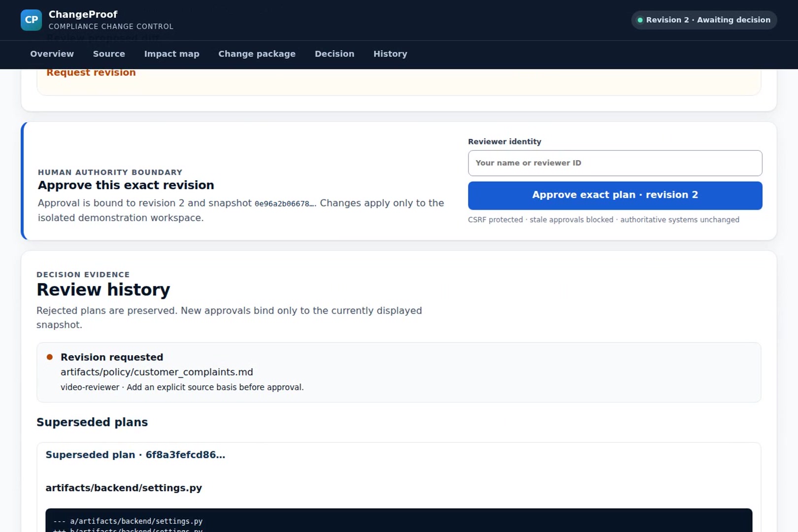Select the Change package tab
798x532 pixels.
point(257,54)
